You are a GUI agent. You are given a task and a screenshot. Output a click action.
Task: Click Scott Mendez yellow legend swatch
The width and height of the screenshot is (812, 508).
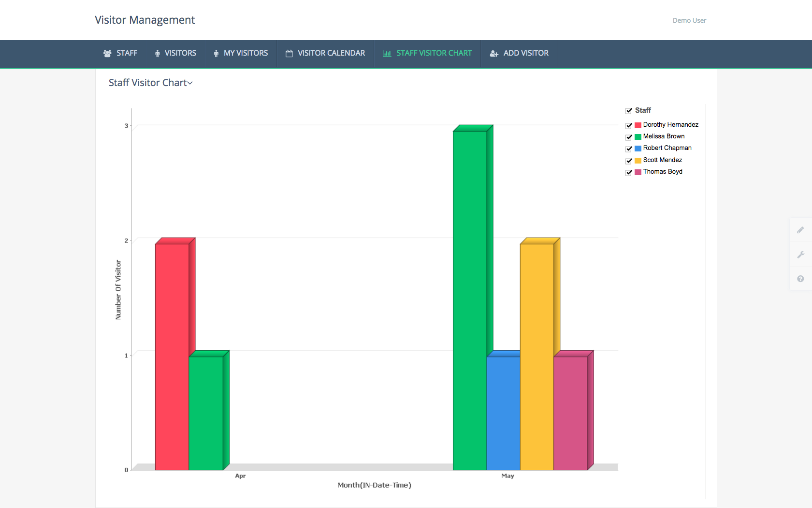[x=638, y=161]
